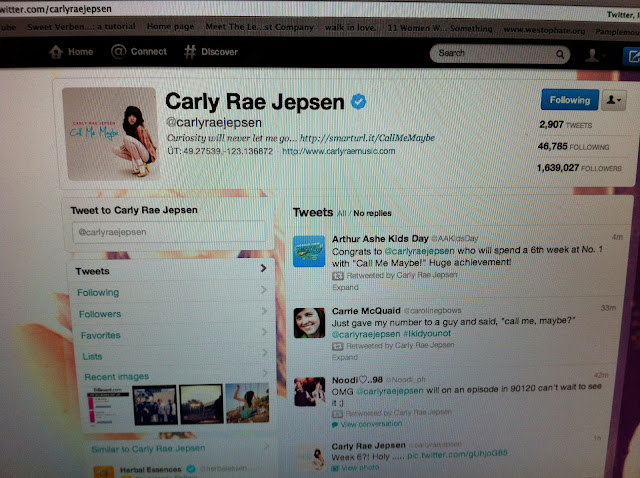640x478 pixels.
Task: Click the search magnifier icon
Action: pos(560,54)
